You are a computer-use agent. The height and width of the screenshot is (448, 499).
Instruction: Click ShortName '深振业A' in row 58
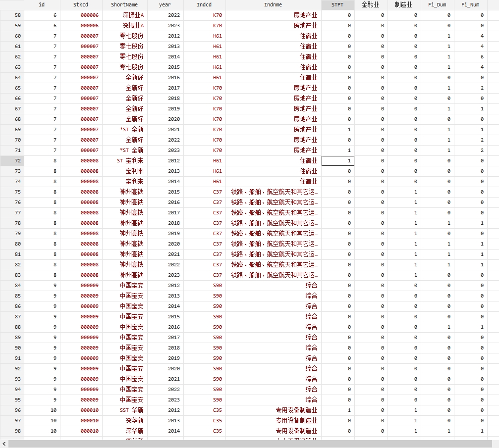click(x=133, y=15)
